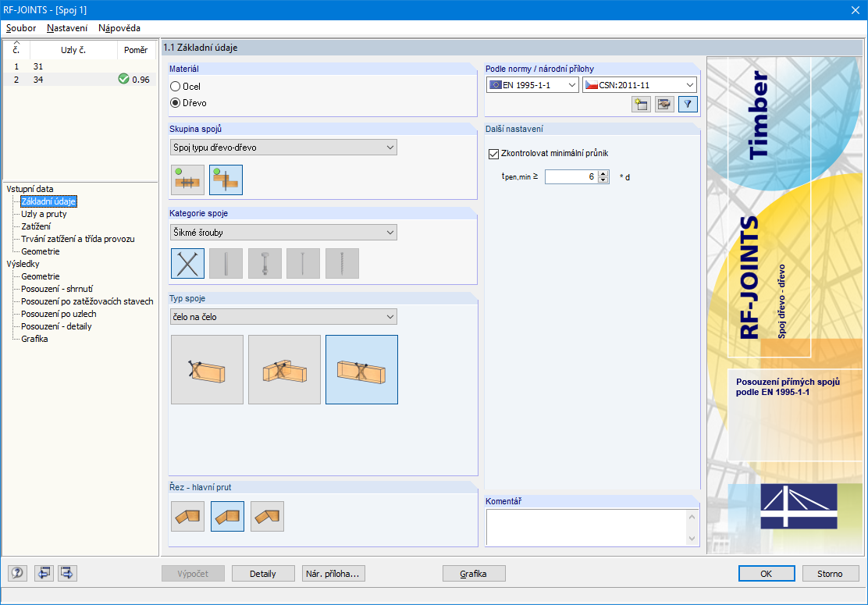The height and width of the screenshot is (605, 868).
Task: Choose the bolt joint category icon
Action: click(265, 264)
